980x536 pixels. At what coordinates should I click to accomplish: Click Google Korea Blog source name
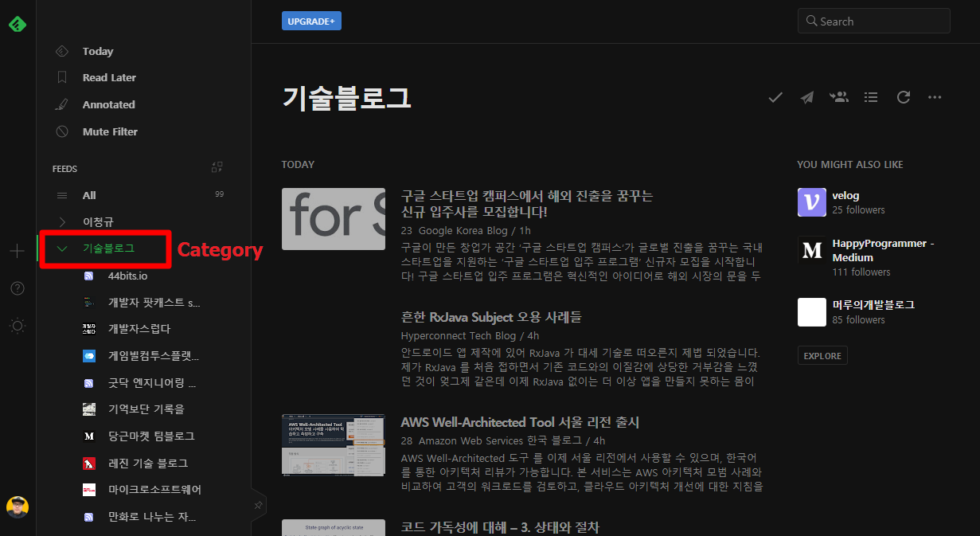(x=463, y=230)
